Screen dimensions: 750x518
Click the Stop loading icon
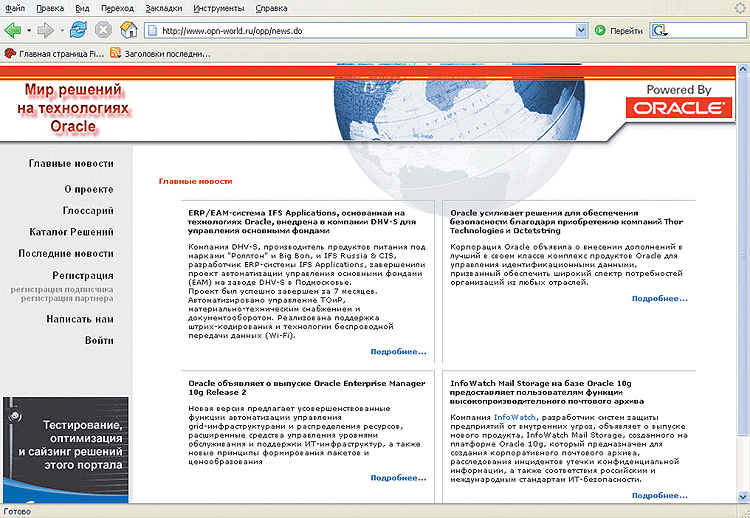coord(103,30)
